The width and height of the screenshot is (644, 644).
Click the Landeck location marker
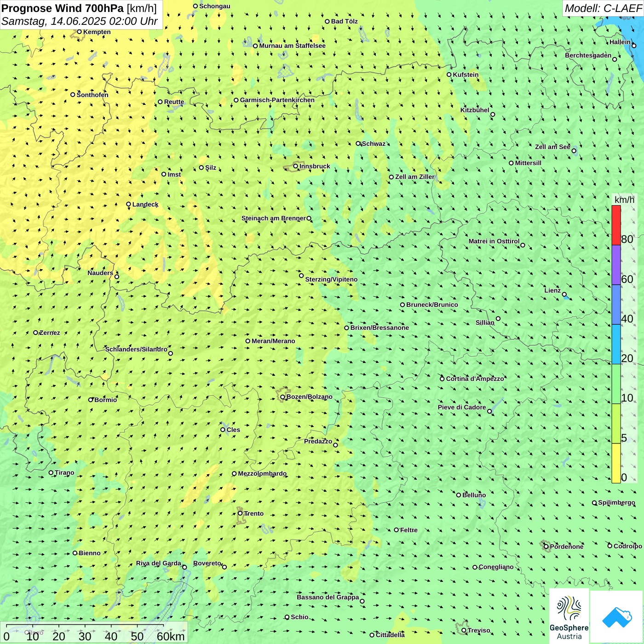129,204
